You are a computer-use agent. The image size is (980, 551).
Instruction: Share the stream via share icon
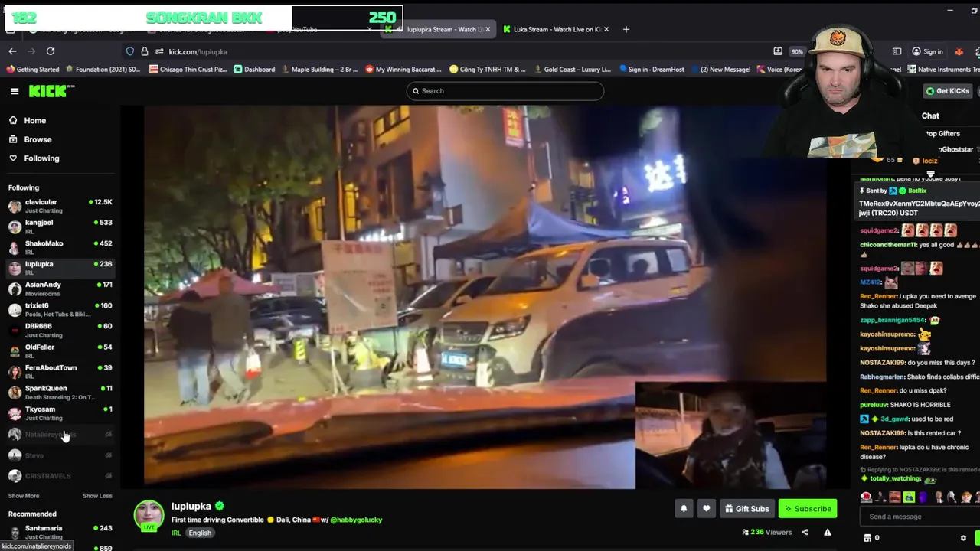pyautogui.click(x=805, y=533)
